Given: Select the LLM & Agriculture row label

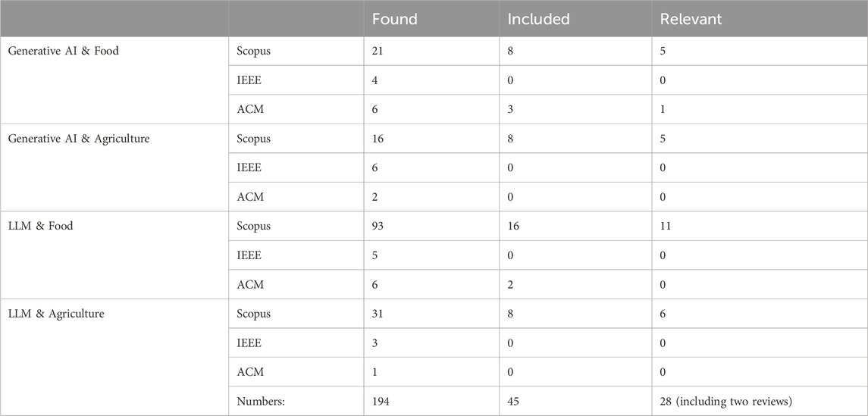Looking at the screenshot, I should point(56,313).
